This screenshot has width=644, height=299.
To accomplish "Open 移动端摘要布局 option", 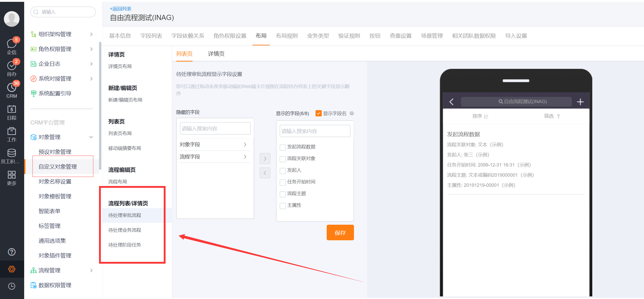I will click(125, 148).
